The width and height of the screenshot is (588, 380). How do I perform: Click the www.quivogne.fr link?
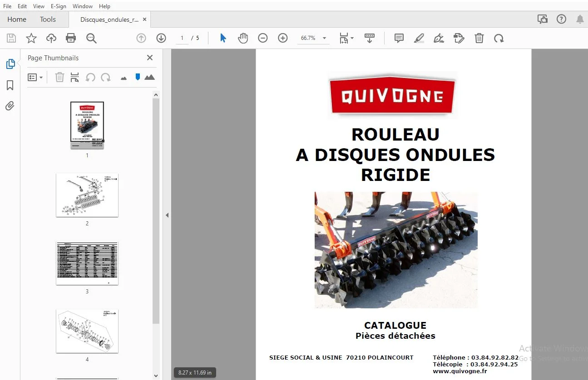tap(460, 371)
